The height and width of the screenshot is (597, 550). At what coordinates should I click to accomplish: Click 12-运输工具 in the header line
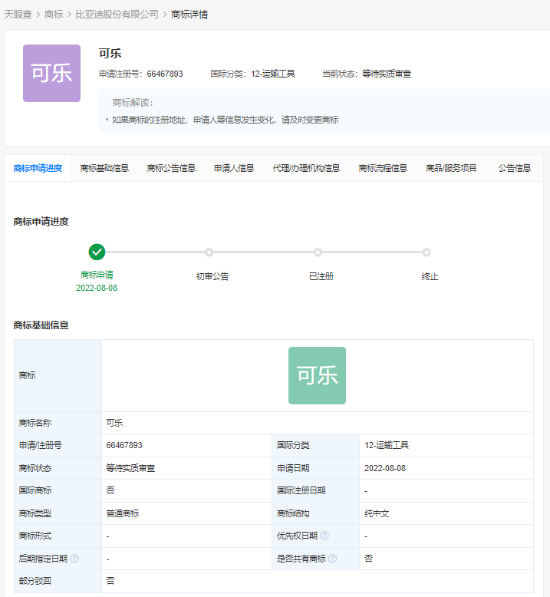pos(273,74)
